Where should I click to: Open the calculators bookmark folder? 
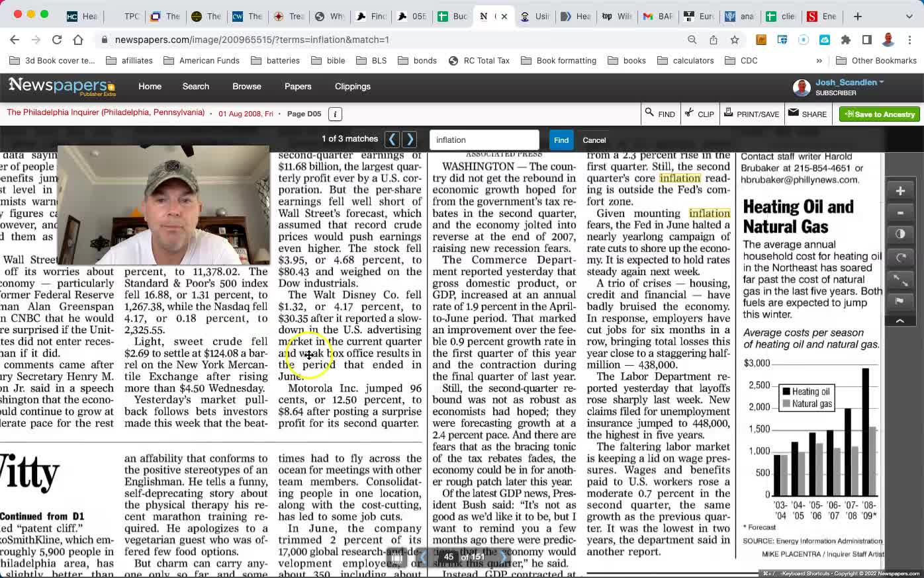pos(686,61)
